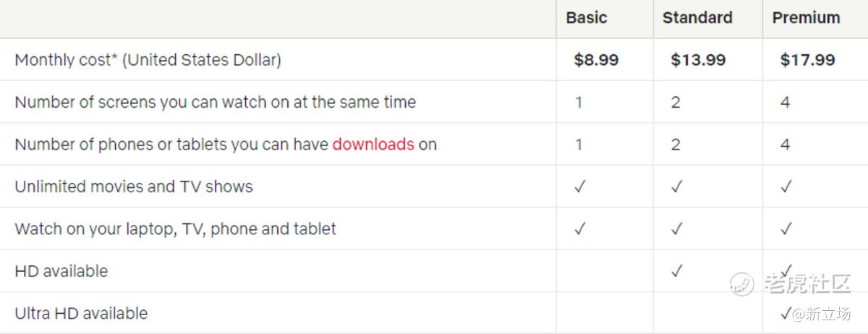Click Premium checkmark in Watch on laptop row
This screenshot has height=334, width=868.
click(786, 228)
